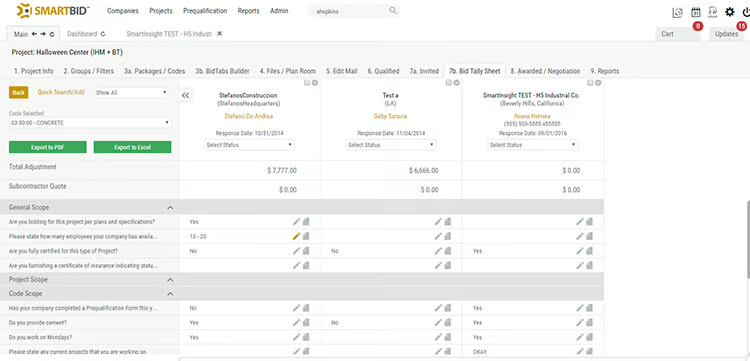Remove StefanosConstruccion column with X icon
The height and width of the screenshot is (361, 750).
coord(315,83)
